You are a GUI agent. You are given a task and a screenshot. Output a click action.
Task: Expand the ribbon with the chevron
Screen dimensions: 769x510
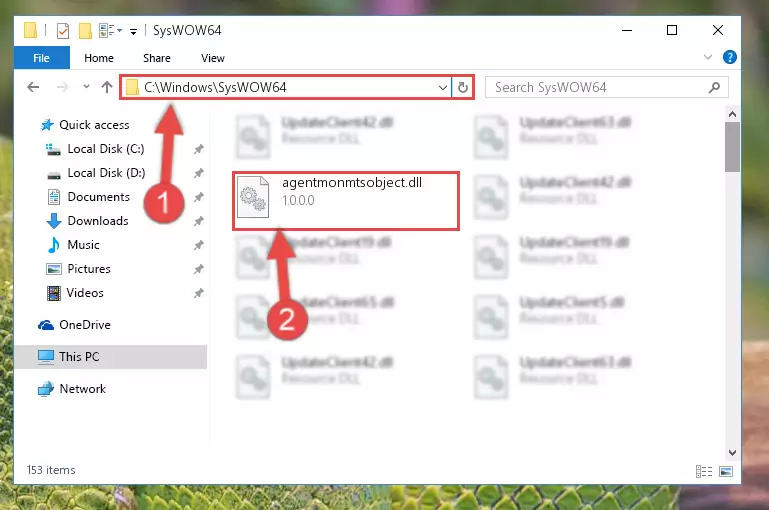708,57
